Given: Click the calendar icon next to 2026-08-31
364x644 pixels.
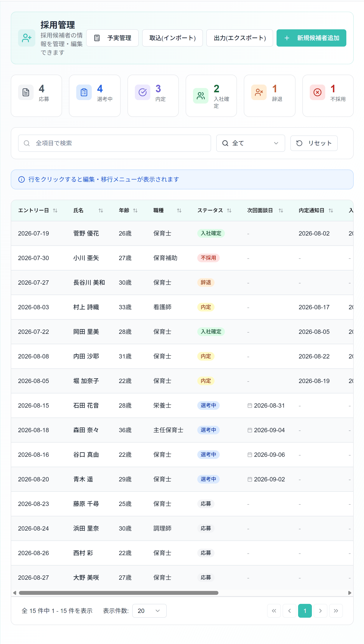Looking at the screenshot, I should [249, 405].
